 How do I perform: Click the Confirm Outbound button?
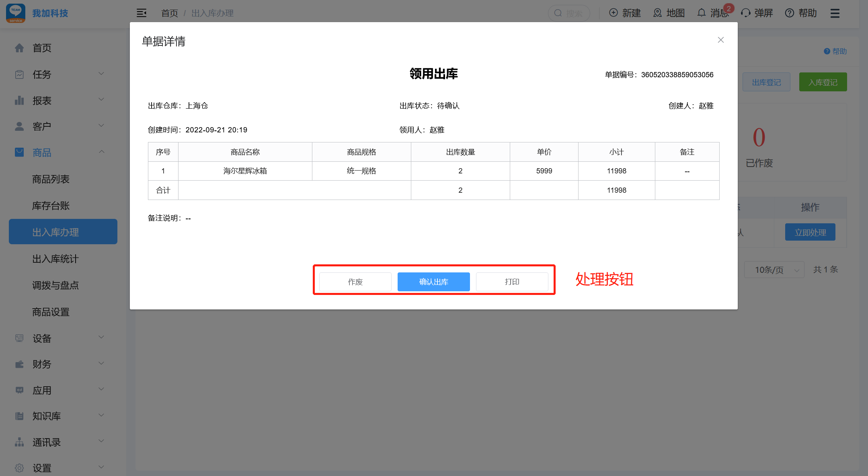coord(433,282)
